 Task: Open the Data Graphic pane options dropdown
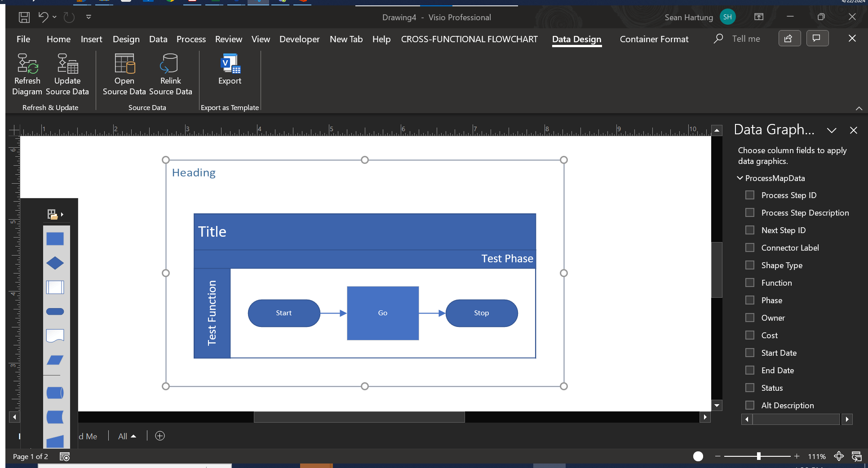pos(832,130)
